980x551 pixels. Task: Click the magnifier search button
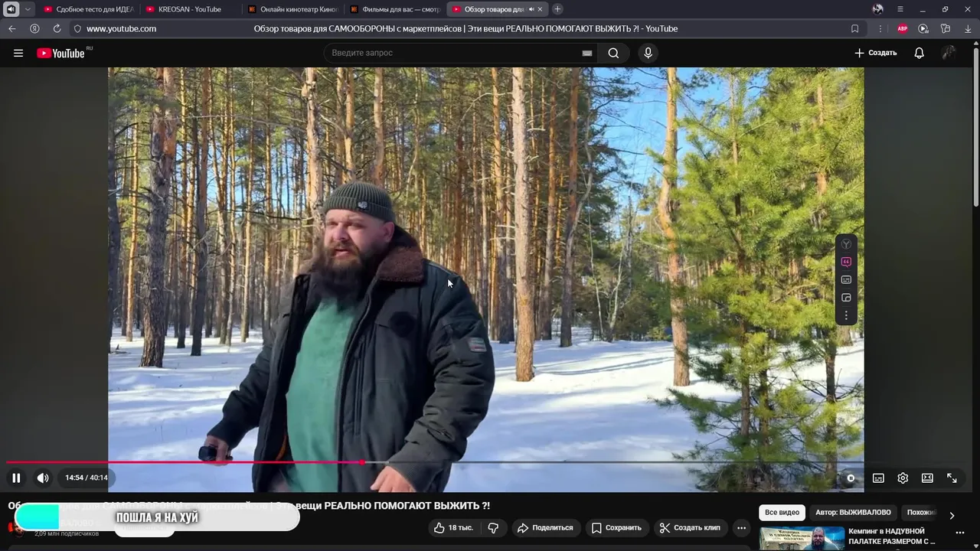coord(613,53)
